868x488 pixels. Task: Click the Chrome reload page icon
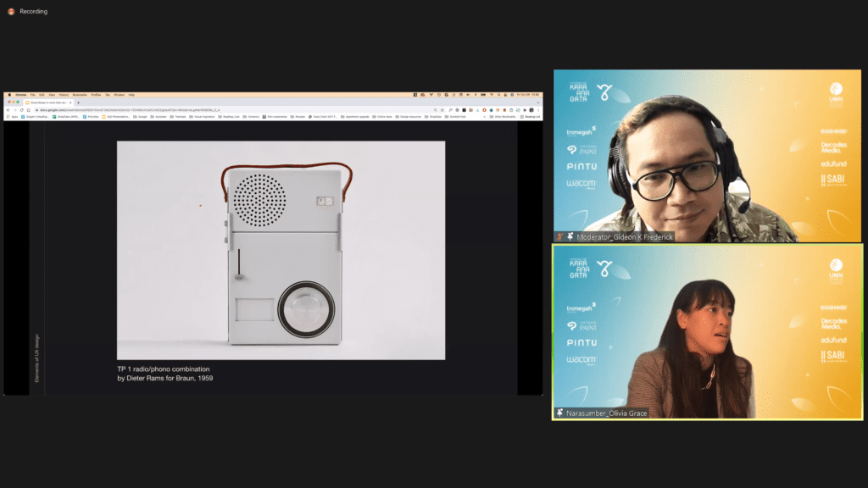pyautogui.click(x=21, y=110)
